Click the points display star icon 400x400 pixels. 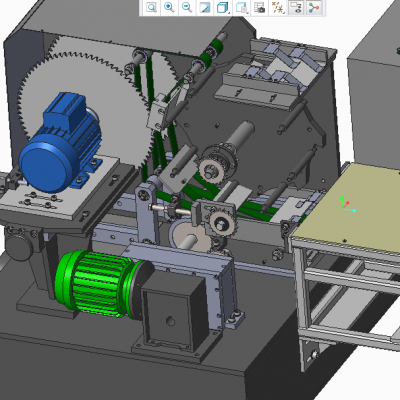(277, 7)
